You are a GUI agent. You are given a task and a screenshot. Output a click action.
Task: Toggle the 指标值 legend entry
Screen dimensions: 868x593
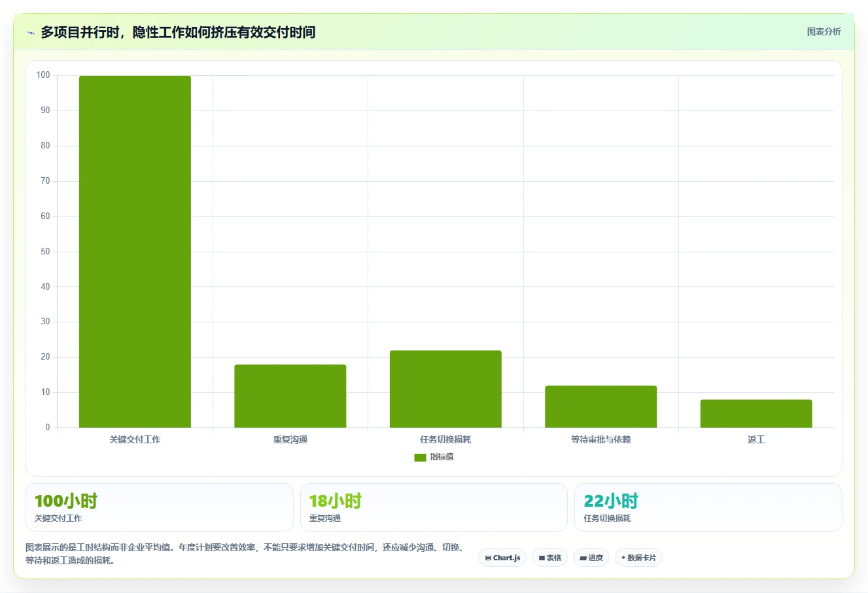point(434,457)
